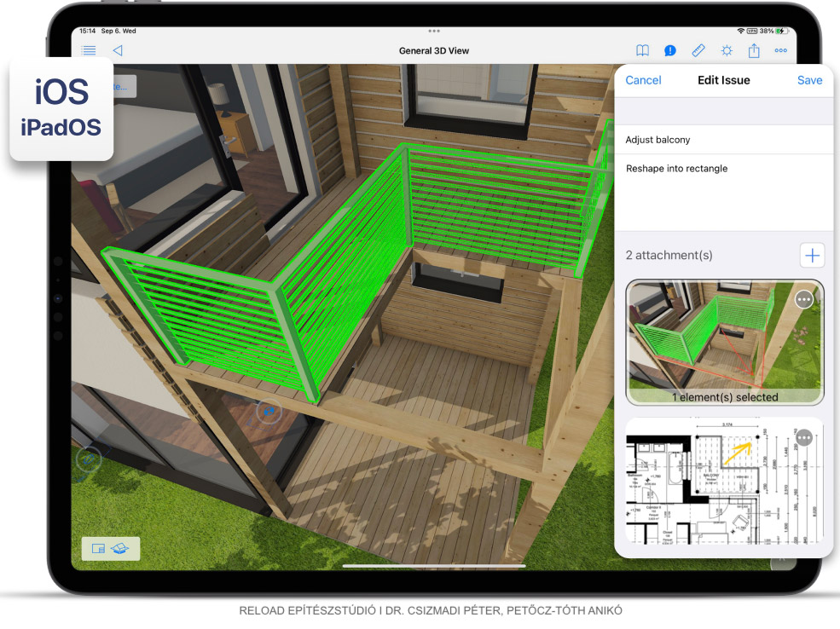The height and width of the screenshot is (629, 840).
Task: Add attachment with plus button
Action: click(x=812, y=255)
